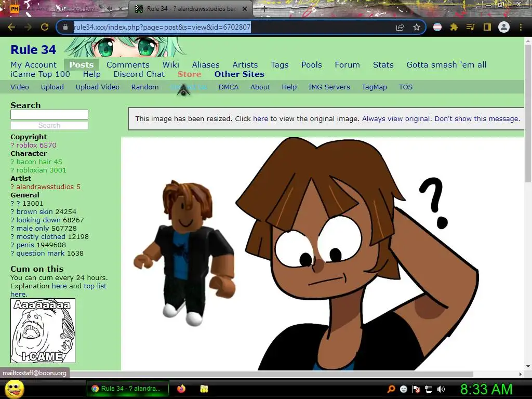Screen dimensions: 532x399
Task: Go back with the browser back arrow
Action: 11,27
